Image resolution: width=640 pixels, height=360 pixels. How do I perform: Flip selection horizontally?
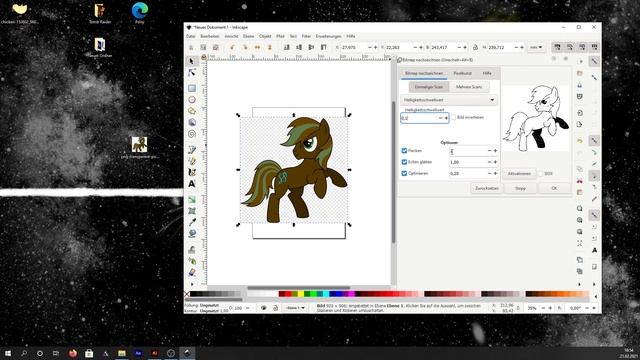(x=257, y=47)
